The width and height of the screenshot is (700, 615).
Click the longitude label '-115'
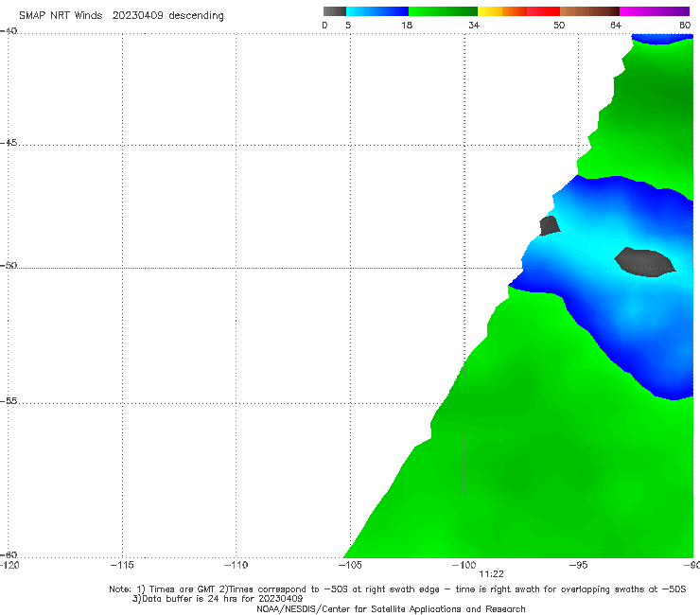click(x=122, y=565)
